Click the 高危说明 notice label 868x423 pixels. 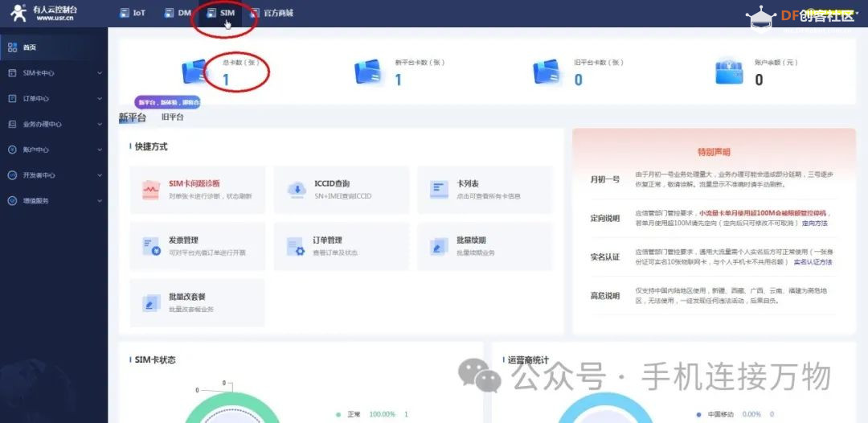pos(604,296)
